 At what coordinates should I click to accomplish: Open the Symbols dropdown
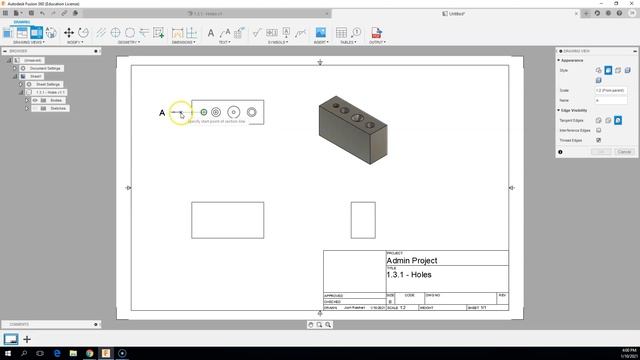tap(278, 42)
